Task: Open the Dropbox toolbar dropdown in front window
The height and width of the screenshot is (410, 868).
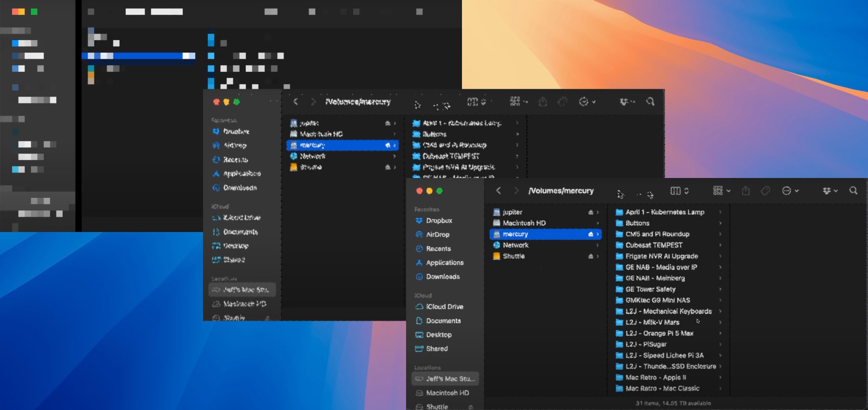Action: point(830,191)
